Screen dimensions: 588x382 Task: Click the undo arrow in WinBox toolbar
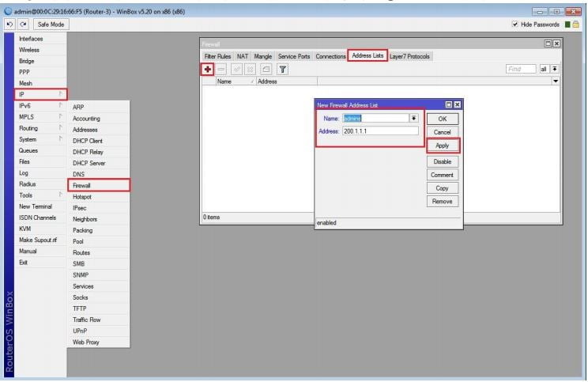(x=8, y=24)
